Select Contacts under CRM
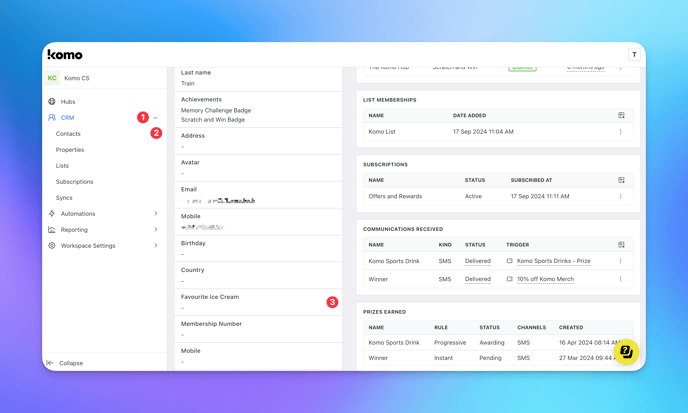688x413 pixels. [68, 133]
